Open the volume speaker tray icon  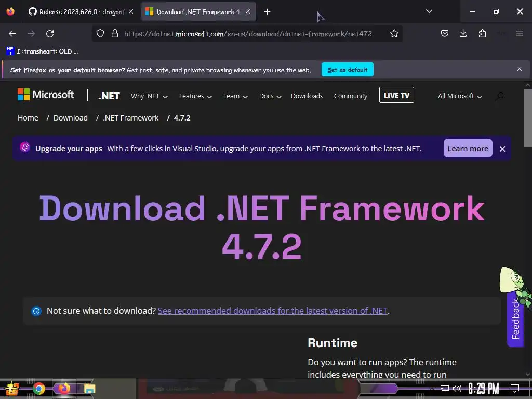[457, 389]
